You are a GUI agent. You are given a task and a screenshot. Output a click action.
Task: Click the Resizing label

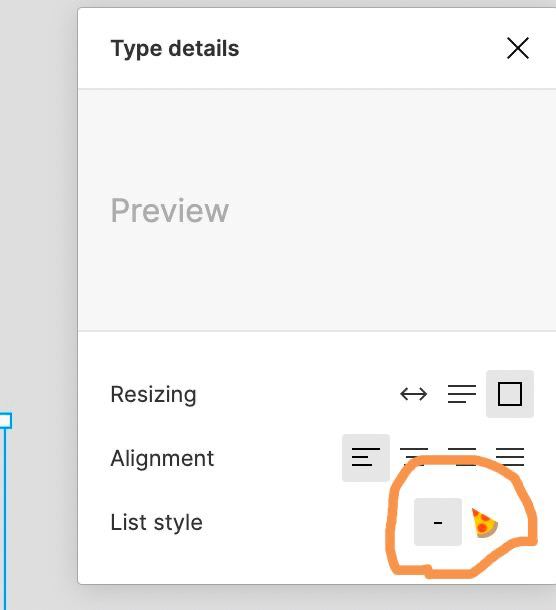(153, 394)
